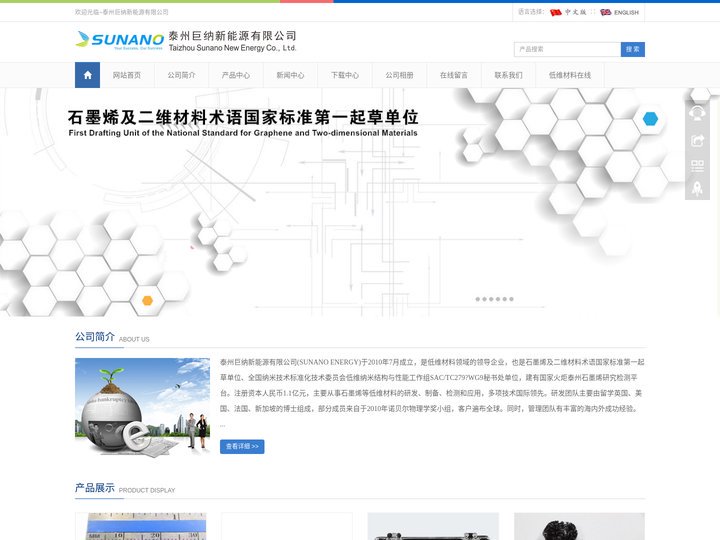Click the Chinese flag icon
Image resolution: width=720 pixels, height=540 pixels.
tap(556, 12)
